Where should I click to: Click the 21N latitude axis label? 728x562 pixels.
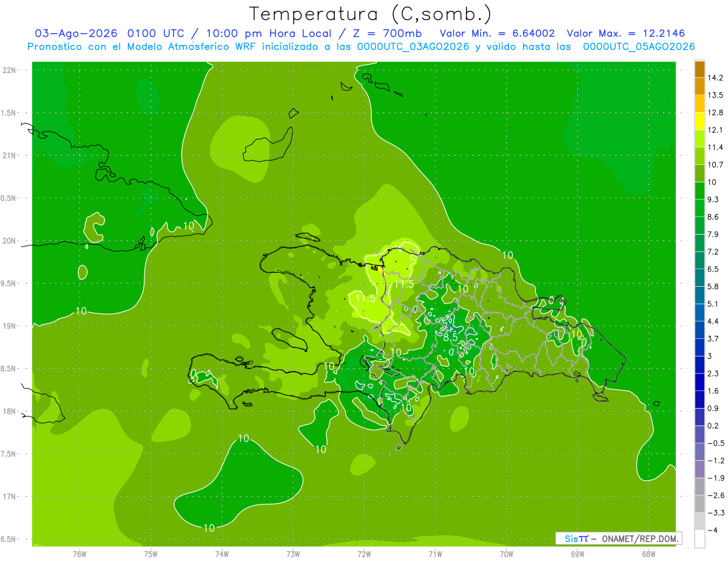(10, 155)
